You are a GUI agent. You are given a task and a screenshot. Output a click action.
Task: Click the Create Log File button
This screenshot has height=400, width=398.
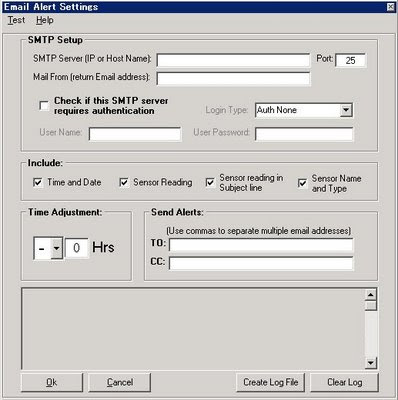pos(271,382)
